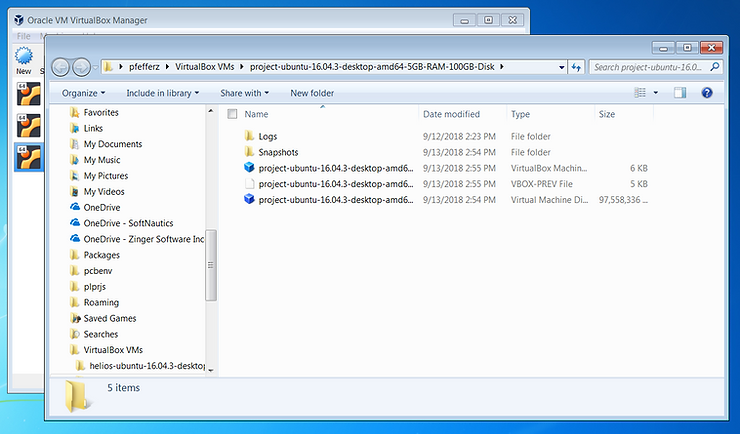Click the 6 KB size value
This screenshot has height=434, width=740.
pos(639,168)
